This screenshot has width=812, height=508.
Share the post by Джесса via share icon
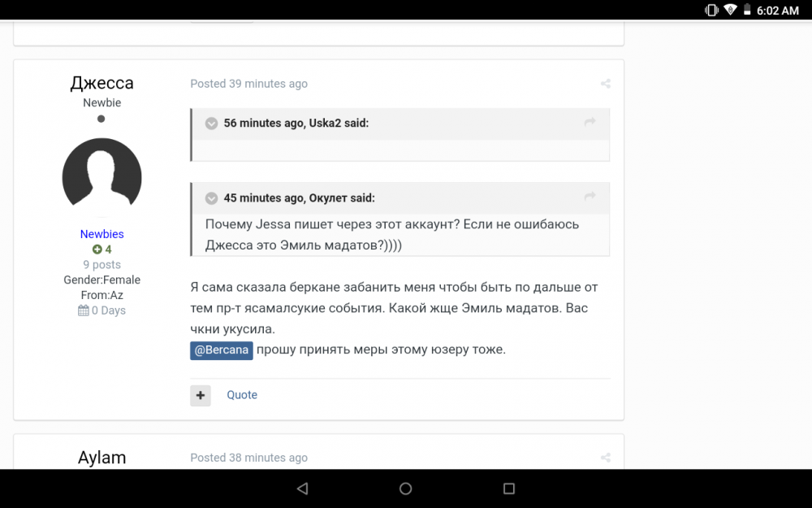click(x=605, y=83)
